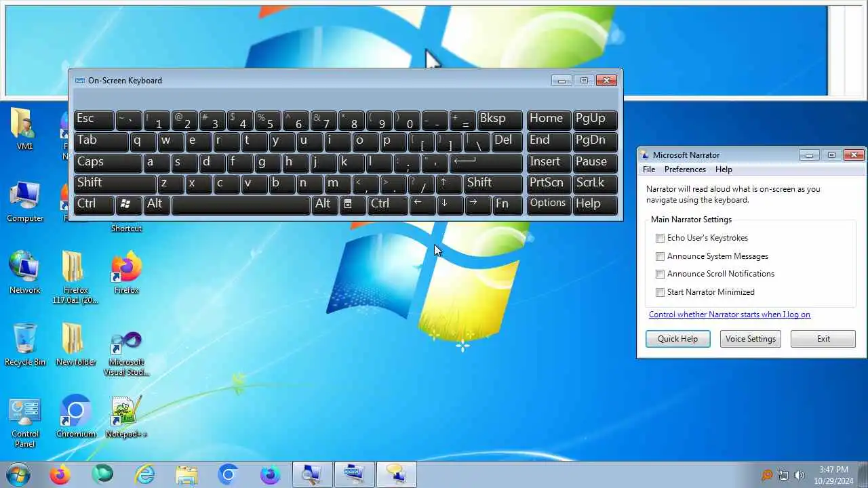
Task: Launch Firefox from the taskbar
Action: (60, 475)
